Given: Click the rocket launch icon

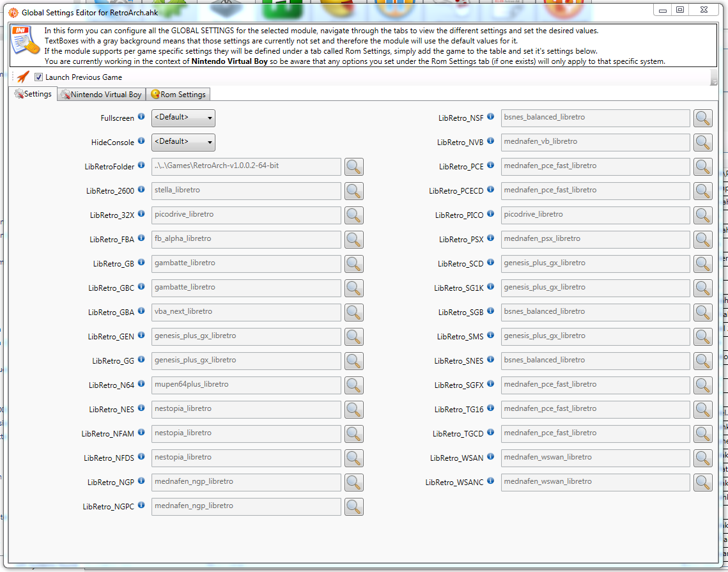Looking at the screenshot, I should [x=23, y=77].
